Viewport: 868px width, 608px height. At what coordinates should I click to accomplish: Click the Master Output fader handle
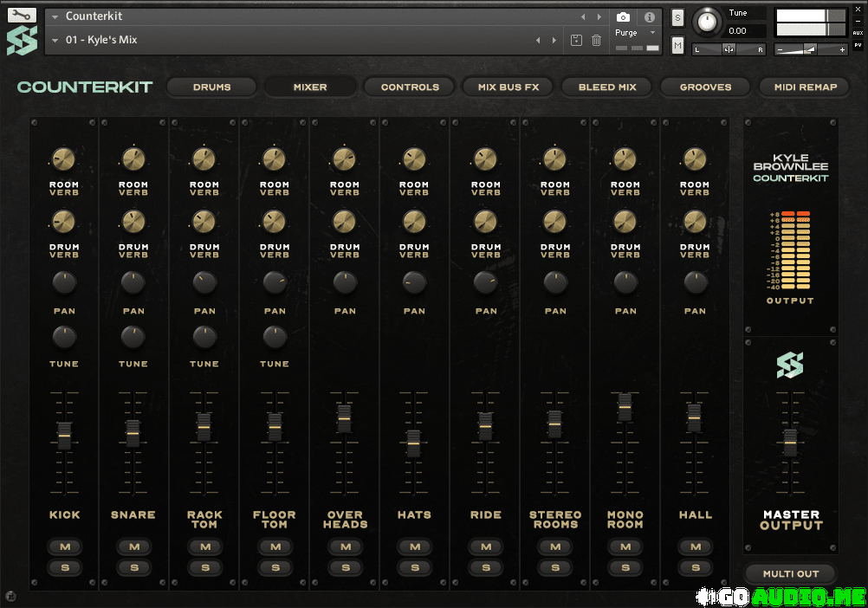click(790, 441)
